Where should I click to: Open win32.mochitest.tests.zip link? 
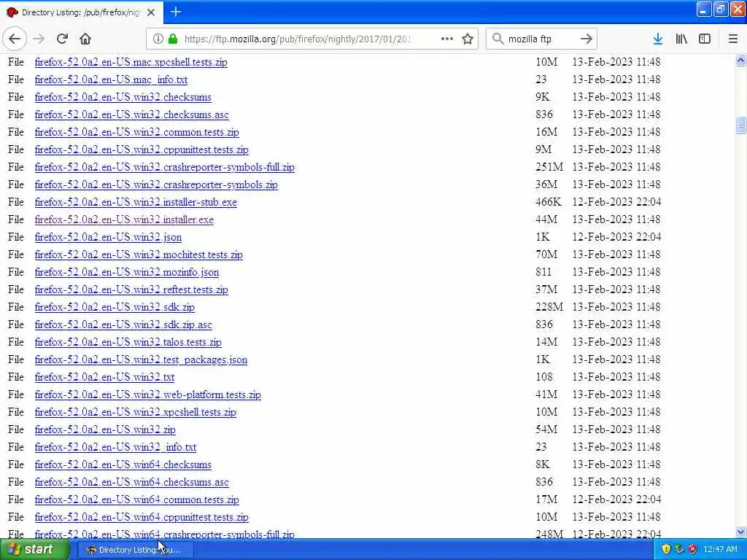pos(139,254)
